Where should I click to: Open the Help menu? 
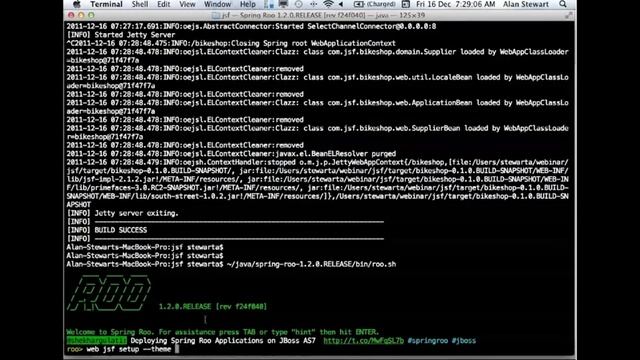(x=247, y=4)
